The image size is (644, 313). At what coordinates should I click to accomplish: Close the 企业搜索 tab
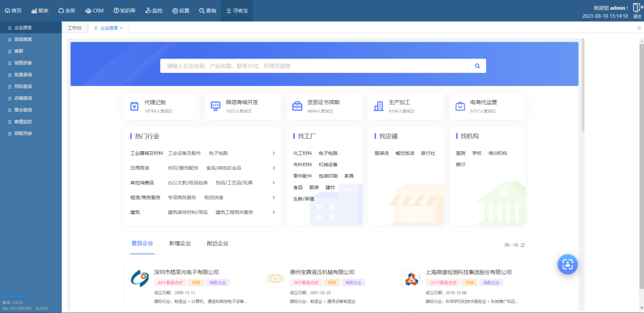pyautogui.click(x=121, y=29)
